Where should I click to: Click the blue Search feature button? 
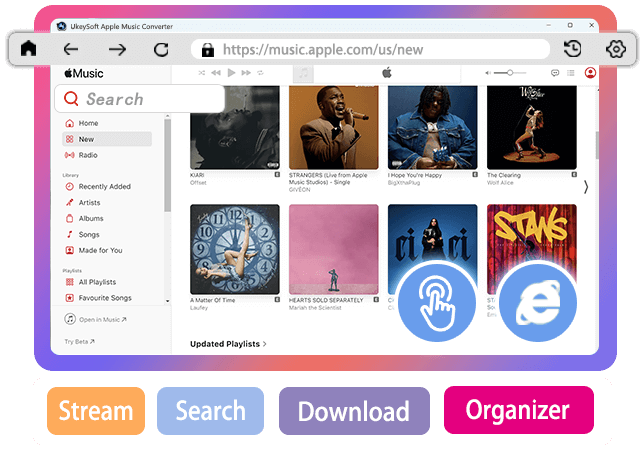(x=210, y=411)
